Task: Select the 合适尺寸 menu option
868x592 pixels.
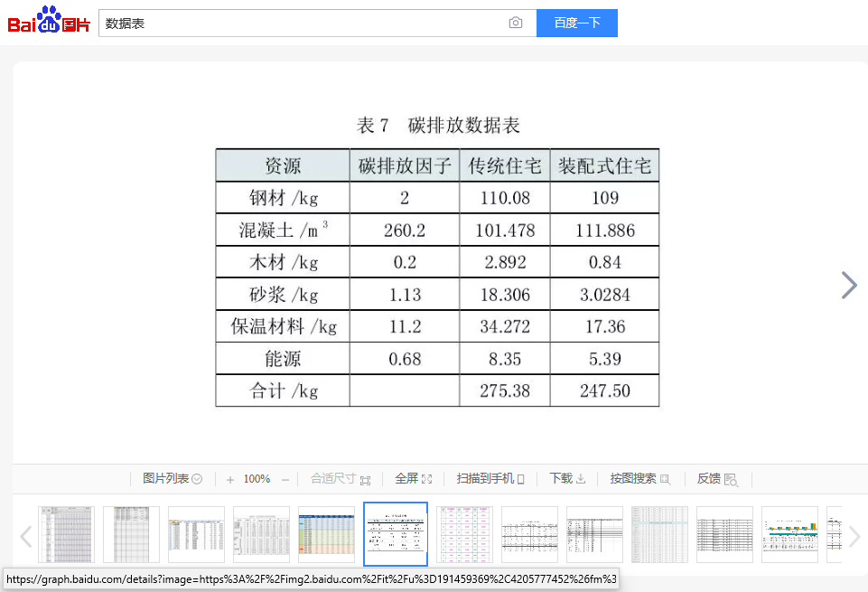Action: point(333,478)
